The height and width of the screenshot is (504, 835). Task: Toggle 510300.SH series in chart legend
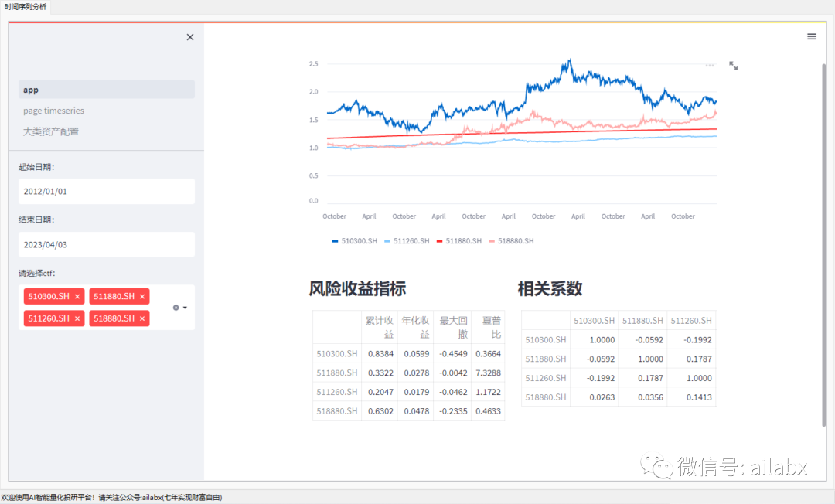click(354, 241)
